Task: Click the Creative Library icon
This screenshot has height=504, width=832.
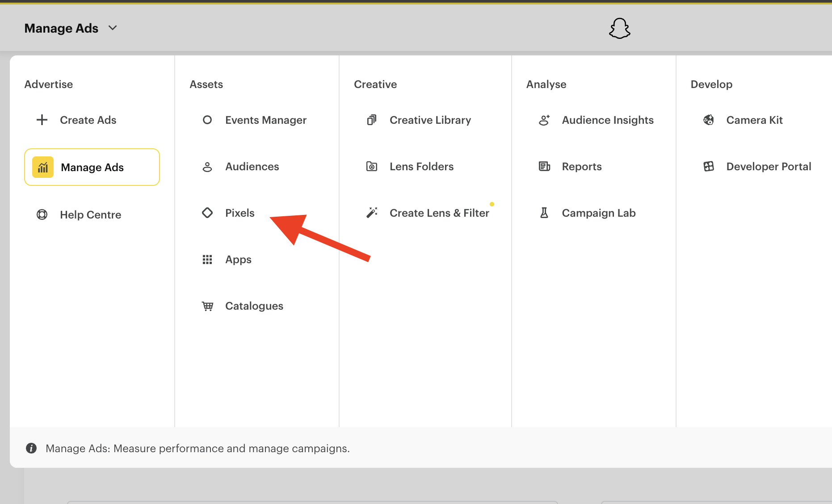Action: coord(372,120)
